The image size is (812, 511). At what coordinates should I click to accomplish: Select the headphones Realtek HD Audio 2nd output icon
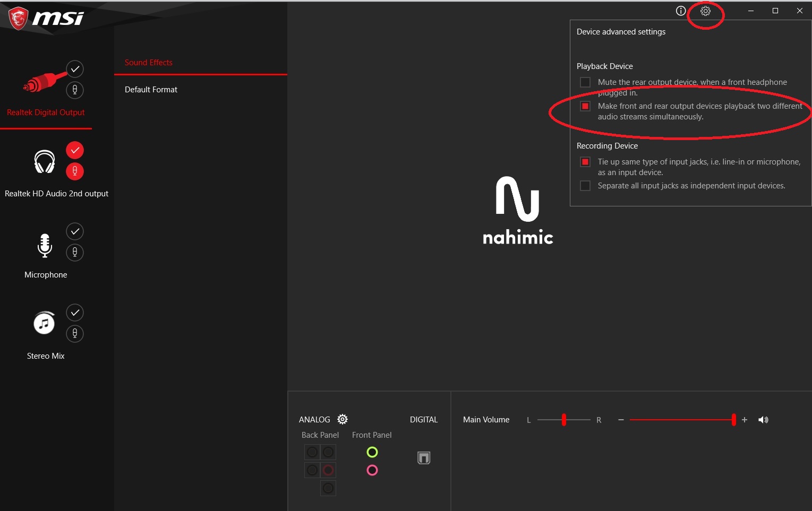click(x=45, y=161)
